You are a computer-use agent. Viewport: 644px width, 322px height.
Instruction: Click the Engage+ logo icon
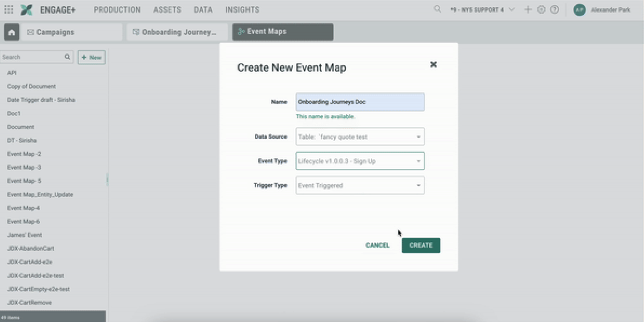tap(27, 10)
